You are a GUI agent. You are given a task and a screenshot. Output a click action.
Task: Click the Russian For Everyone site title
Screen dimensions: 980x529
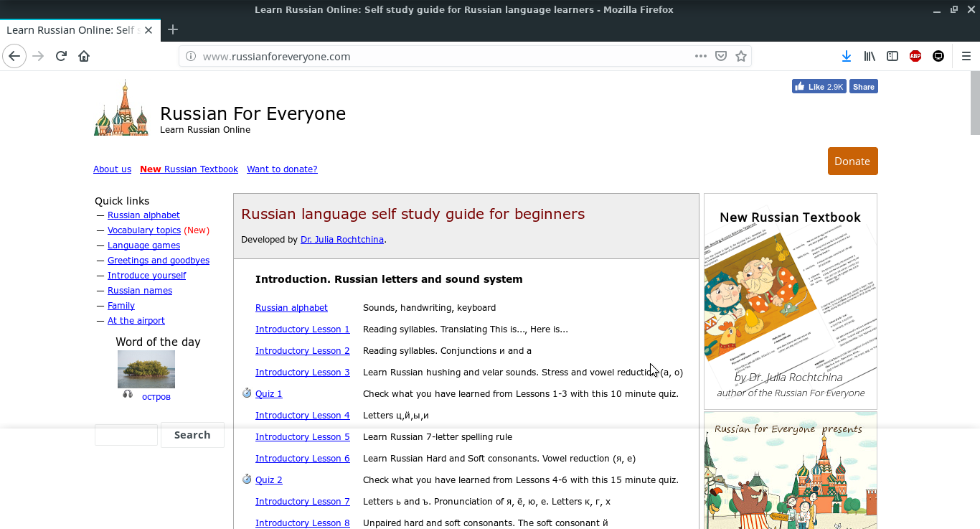[x=253, y=113]
